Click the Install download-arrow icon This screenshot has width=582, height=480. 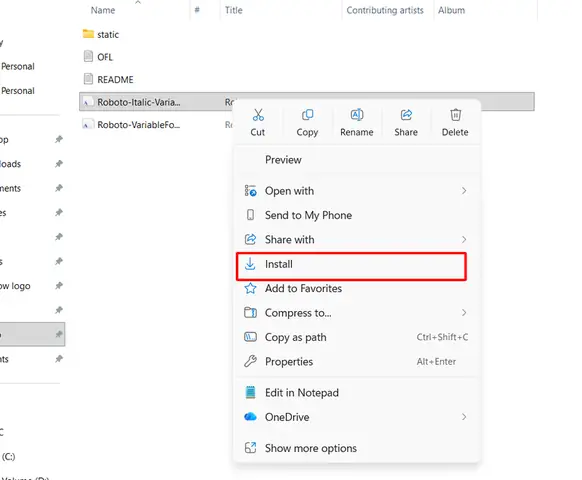(250, 264)
